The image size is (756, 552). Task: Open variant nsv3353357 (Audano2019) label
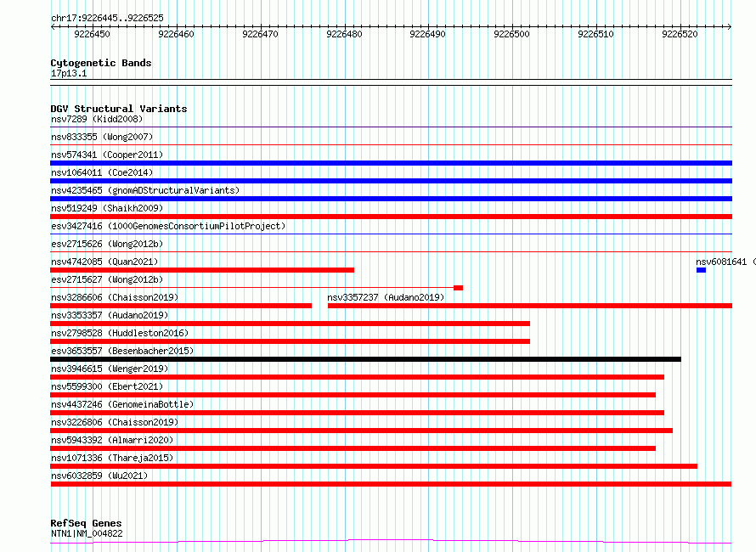(x=110, y=315)
